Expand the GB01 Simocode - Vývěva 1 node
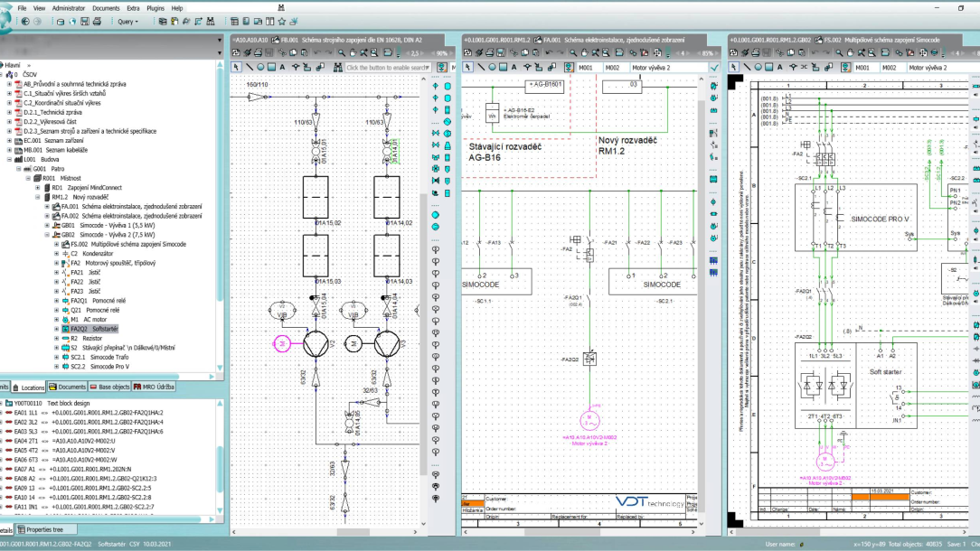Screen dimensions: 980x551 click(48, 225)
